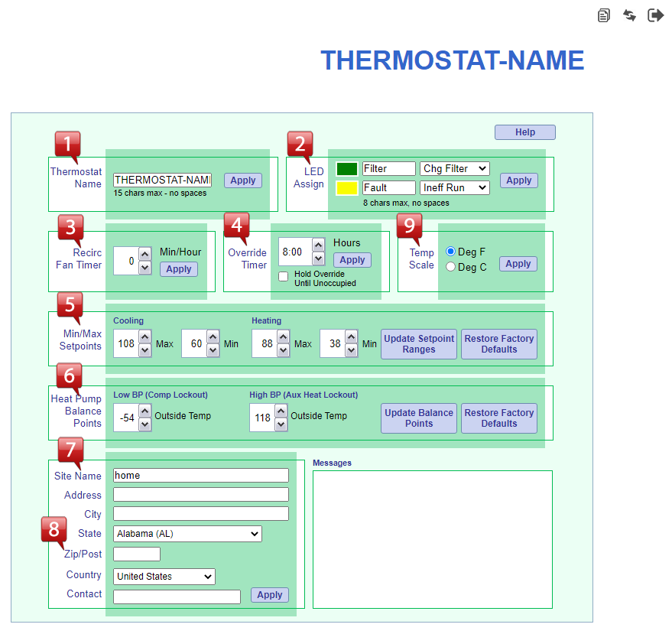The width and height of the screenshot is (672, 634).
Task: Click the logout exit arrow icon
Action: tap(655, 15)
